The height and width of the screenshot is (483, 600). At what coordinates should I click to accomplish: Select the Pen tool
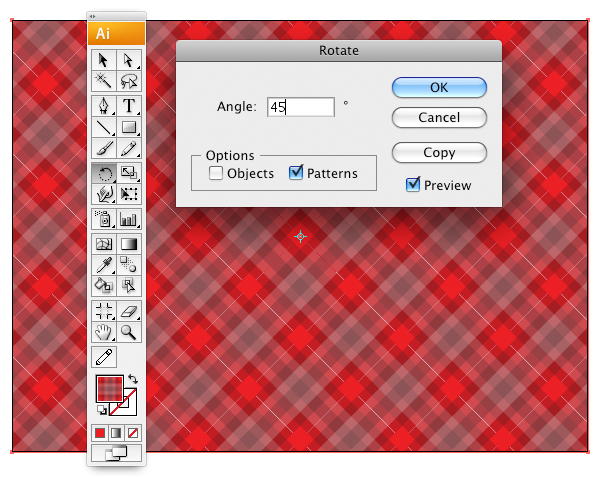[104, 105]
